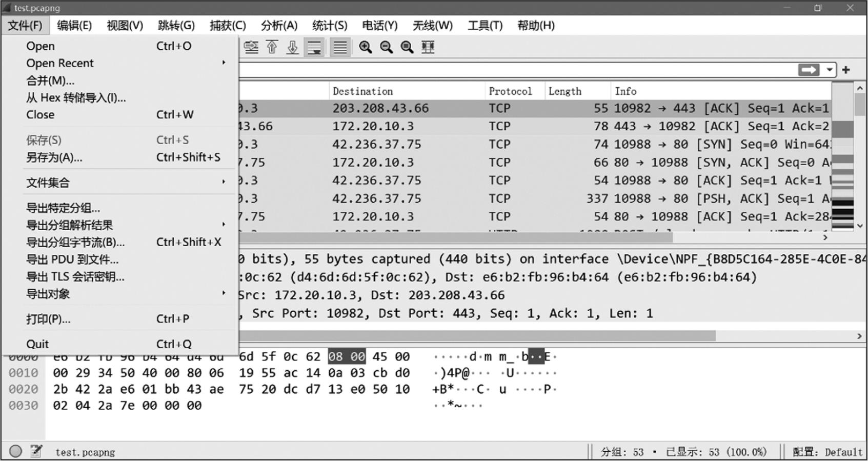
Task: Reset packet text to normal size
Action: [407, 47]
